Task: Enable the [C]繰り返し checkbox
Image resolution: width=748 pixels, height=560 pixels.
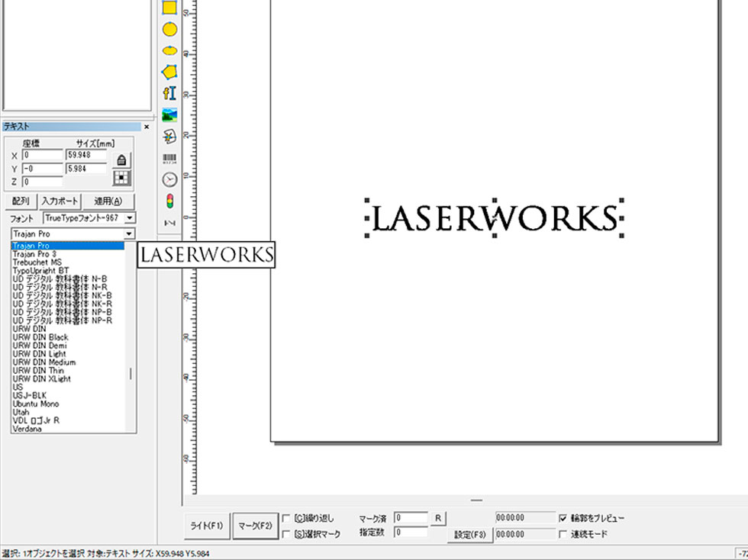Action: pos(286,518)
